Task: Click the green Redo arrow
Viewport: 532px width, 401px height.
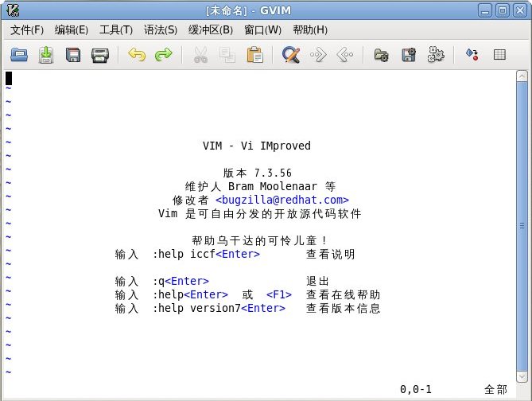Action: 164,55
